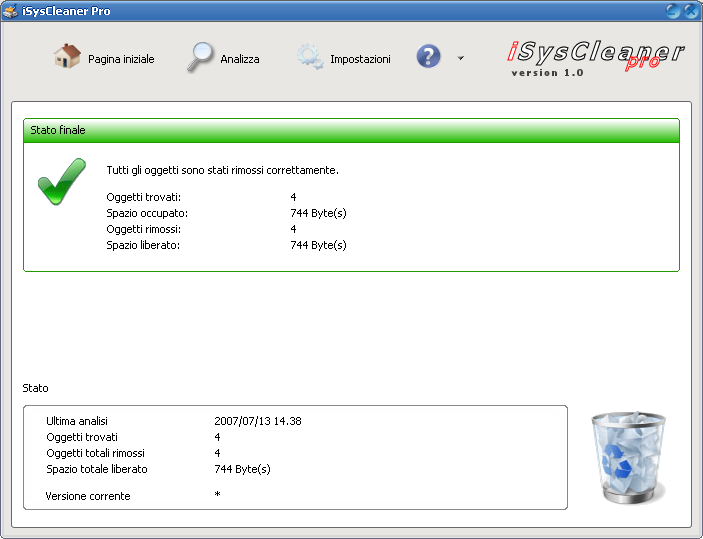Open Impostazioni settings label

click(x=360, y=59)
